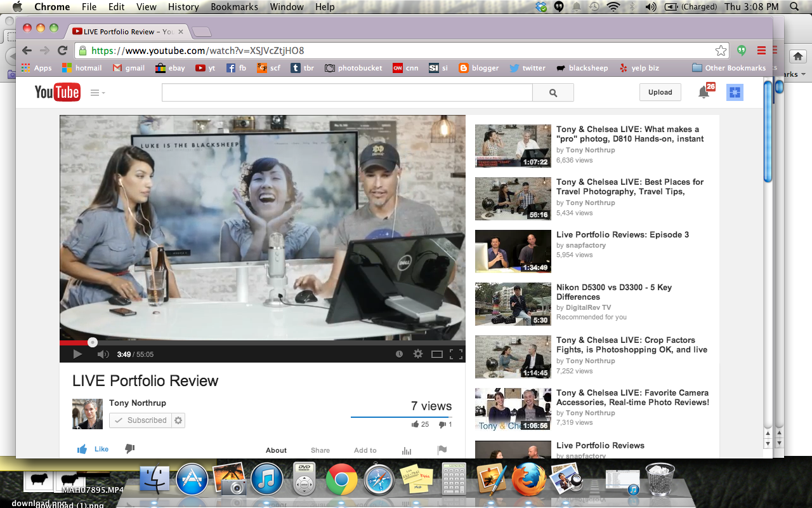Open the video statistics bar chart icon
This screenshot has height=508, width=812.
click(407, 450)
